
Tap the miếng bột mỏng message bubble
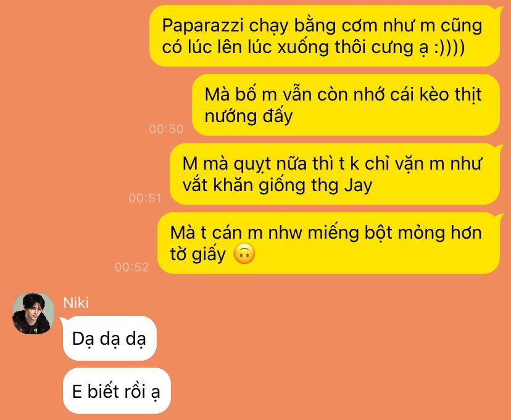pyautogui.click(x=329, y=243)
